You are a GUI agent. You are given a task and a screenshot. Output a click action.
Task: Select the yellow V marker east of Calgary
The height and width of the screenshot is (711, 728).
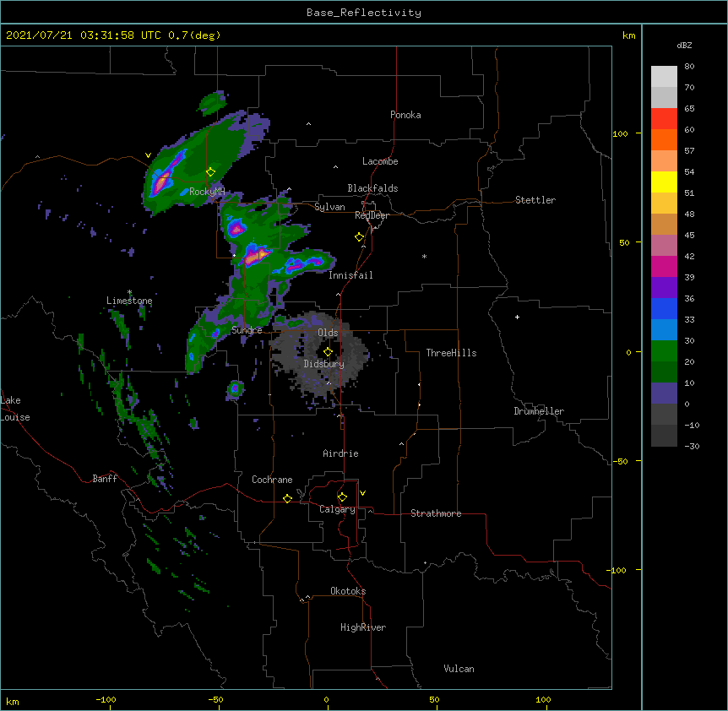coord(362,493)
